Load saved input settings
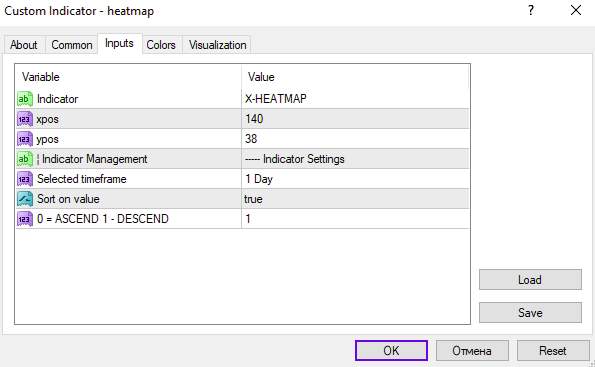Image resolution: width=595 pixels, height=367 pixels. coord(530,280)
